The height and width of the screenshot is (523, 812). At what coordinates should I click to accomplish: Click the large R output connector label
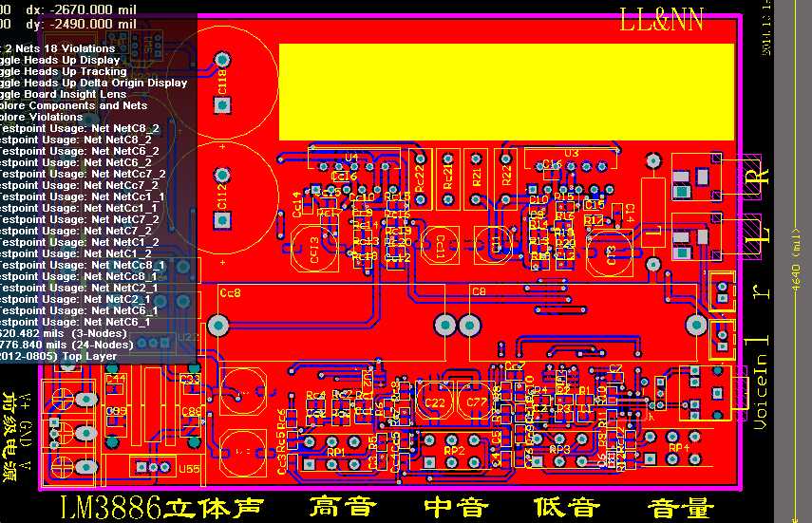[x=758, y=177]
